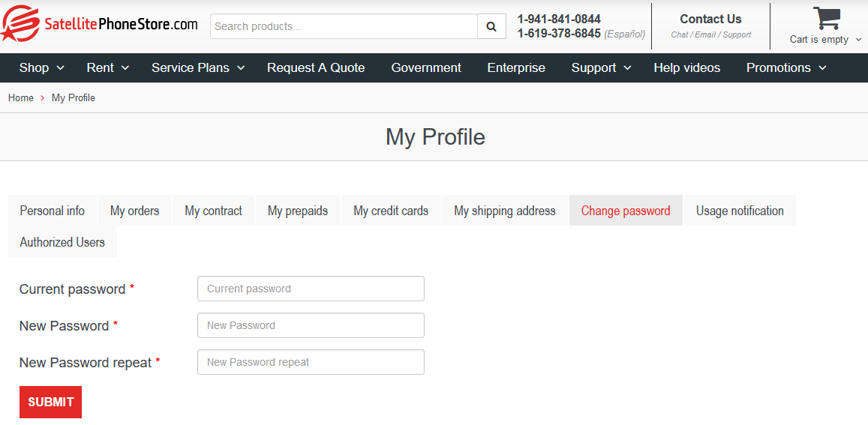Switch to the Personal info tab
The image size is (868, 425).
[53, 211]
